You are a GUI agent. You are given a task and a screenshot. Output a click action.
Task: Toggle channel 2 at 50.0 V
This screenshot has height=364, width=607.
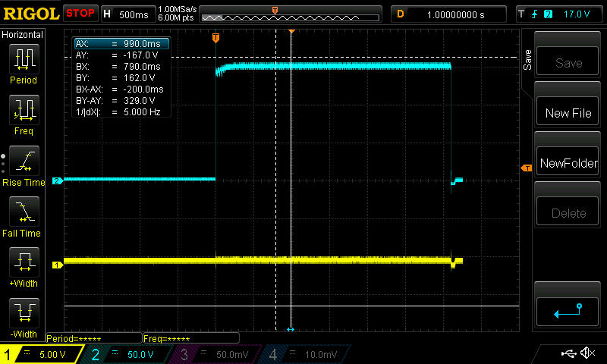pyautogui.click(x=129, y=354)
